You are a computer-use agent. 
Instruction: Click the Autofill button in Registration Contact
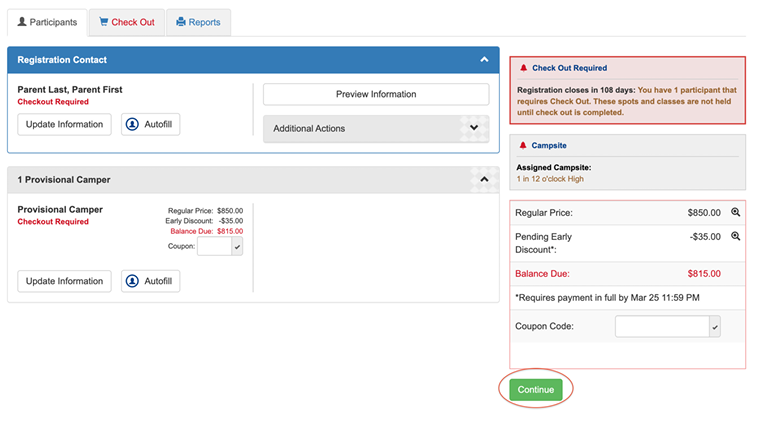150,124
